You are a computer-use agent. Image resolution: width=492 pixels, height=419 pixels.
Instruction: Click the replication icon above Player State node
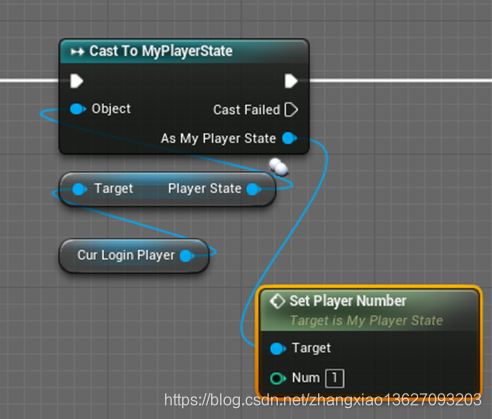278,167
